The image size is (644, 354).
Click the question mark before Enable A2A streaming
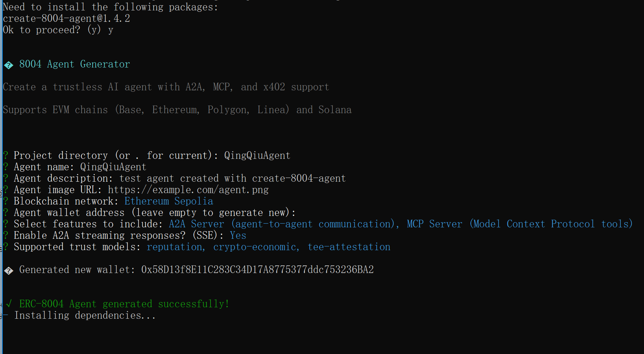pos(6,235)
